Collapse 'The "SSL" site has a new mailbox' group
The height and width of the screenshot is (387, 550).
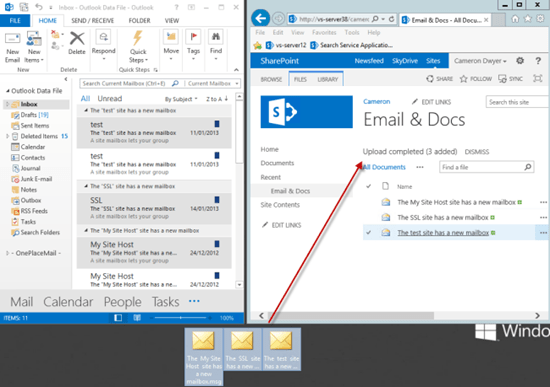click(x=86, y=186)
